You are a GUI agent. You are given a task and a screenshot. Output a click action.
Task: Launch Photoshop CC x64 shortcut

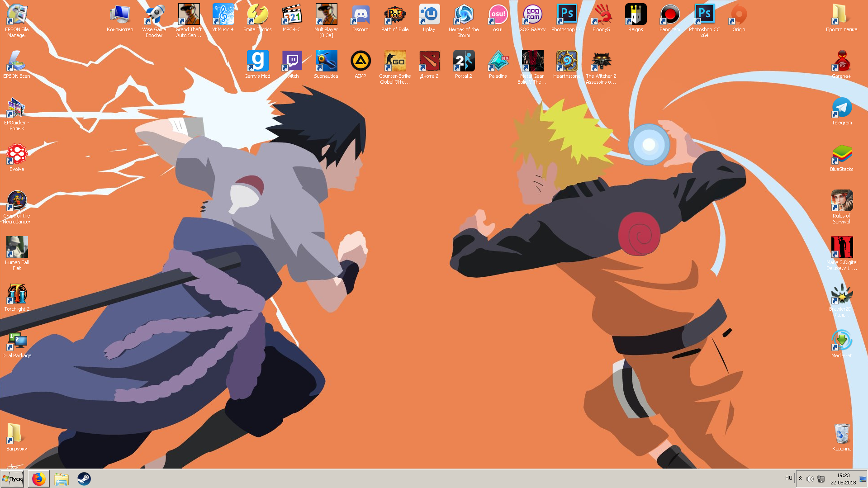(704, 20)
